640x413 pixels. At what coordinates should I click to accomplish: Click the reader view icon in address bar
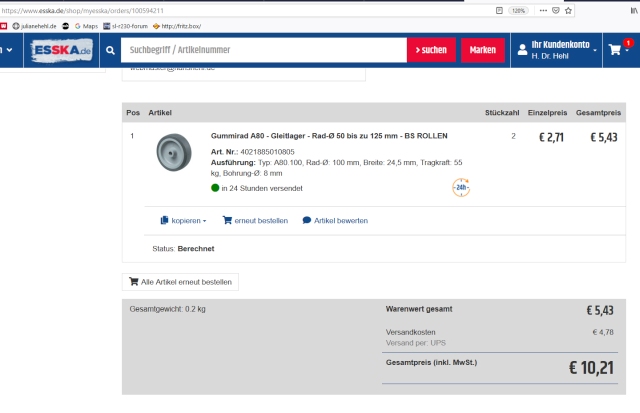[498, 10]
